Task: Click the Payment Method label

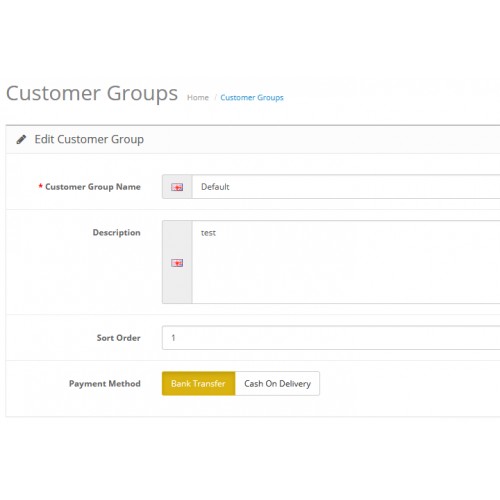Action: coord(105,384)
